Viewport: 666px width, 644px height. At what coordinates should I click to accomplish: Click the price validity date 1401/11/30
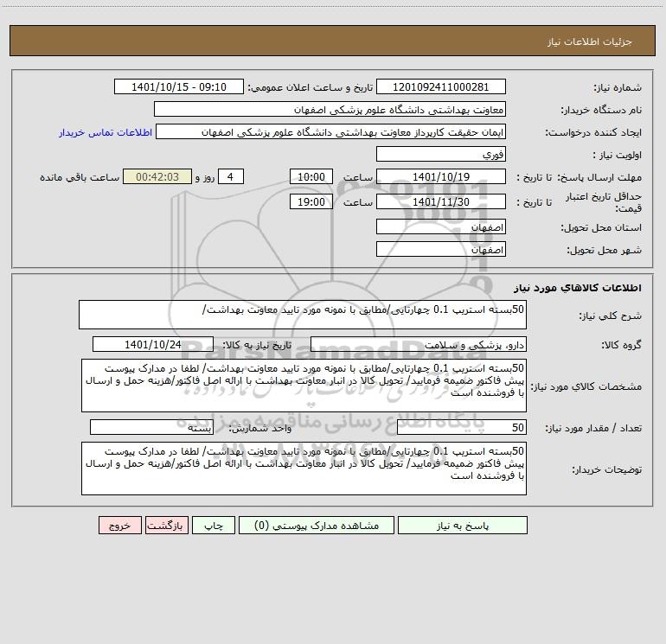coord(441,201)
